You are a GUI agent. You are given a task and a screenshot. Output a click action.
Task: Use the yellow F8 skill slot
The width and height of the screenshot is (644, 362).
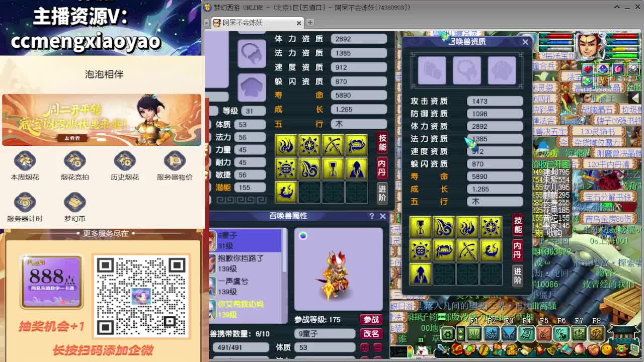[x=597, y=333]
